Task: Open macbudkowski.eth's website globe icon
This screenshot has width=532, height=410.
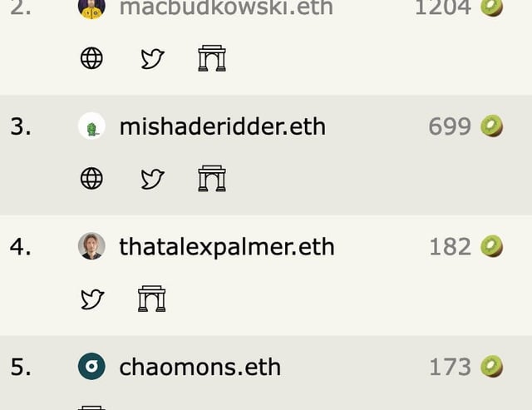Action: [91, 58]
